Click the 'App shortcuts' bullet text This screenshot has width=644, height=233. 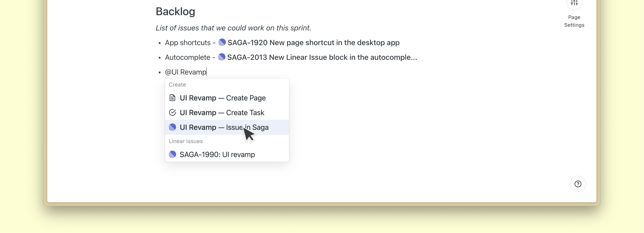(x=188, y=43)
